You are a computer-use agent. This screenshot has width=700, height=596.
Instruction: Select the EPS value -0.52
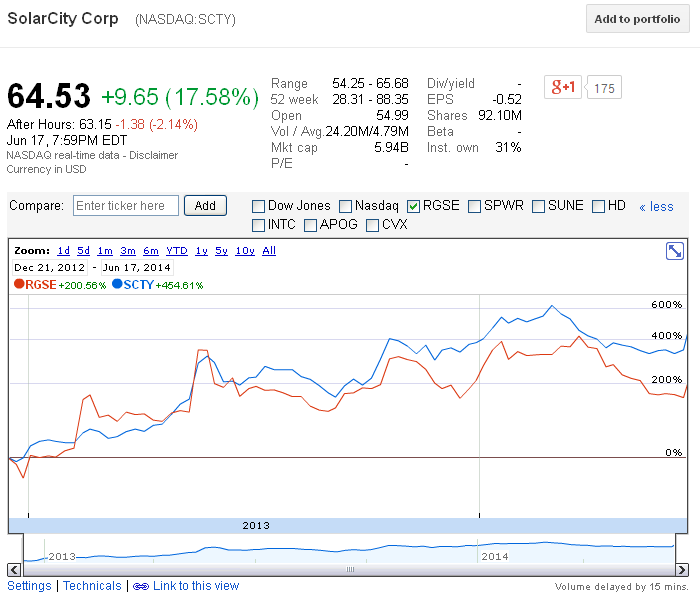click(507, 100)
